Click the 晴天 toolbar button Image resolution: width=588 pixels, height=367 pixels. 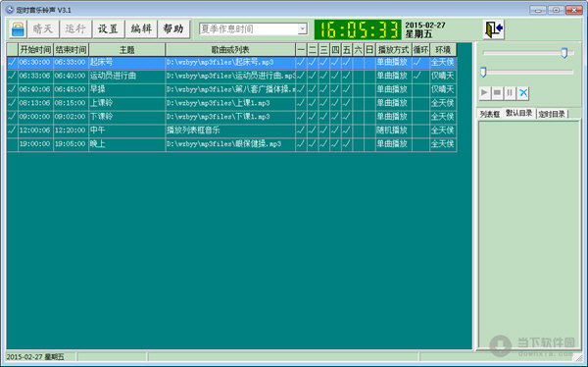(x=43, y=29)
